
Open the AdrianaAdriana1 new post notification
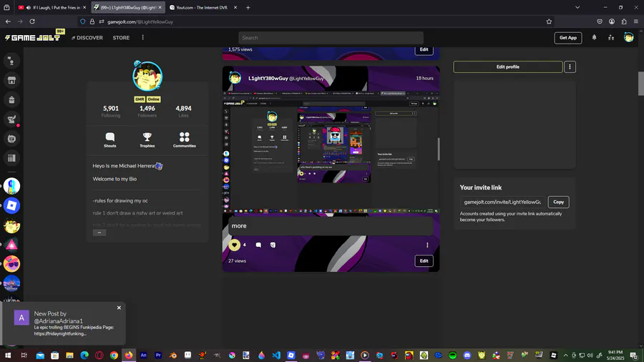pos(64,324)
